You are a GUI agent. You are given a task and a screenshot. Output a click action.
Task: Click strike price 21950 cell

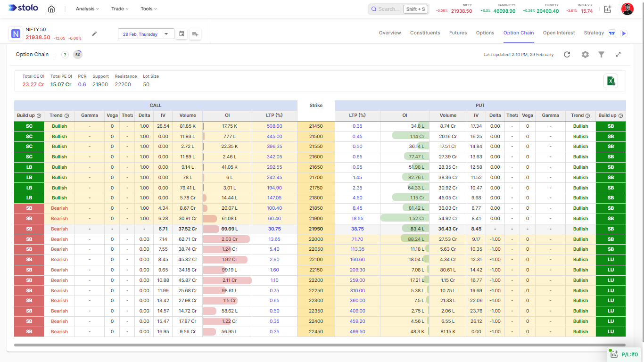point(316,229)
